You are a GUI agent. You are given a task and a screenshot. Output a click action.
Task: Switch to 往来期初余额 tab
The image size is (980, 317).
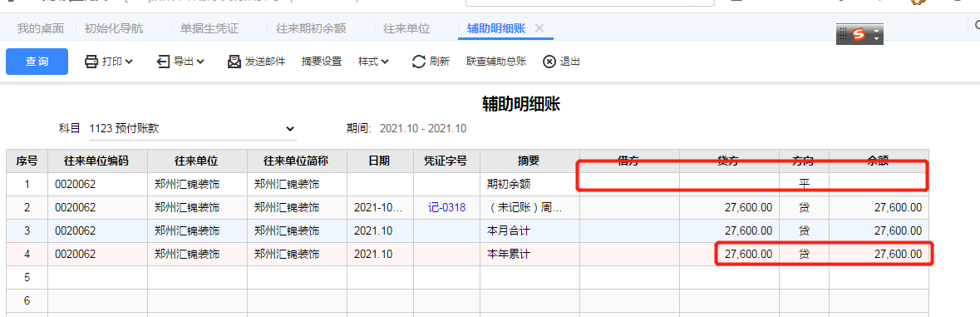coord(311,28)
